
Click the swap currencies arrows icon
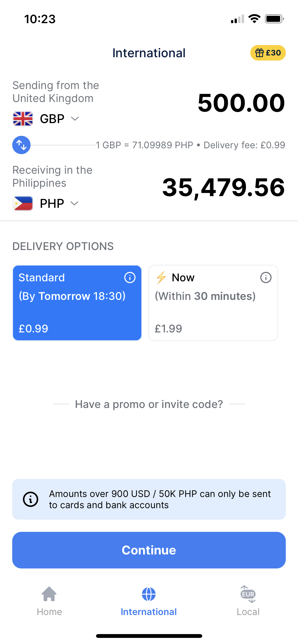click(x=21, y=145)
